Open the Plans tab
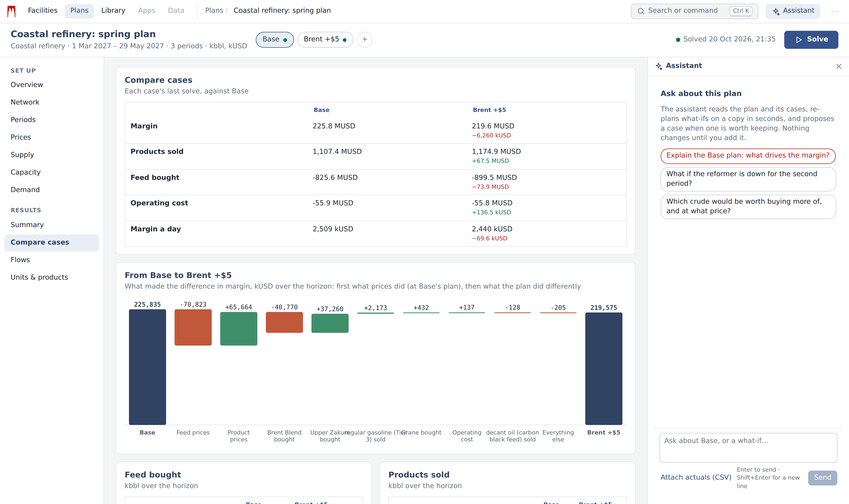849x504 pixels. (x=79, y=11)
